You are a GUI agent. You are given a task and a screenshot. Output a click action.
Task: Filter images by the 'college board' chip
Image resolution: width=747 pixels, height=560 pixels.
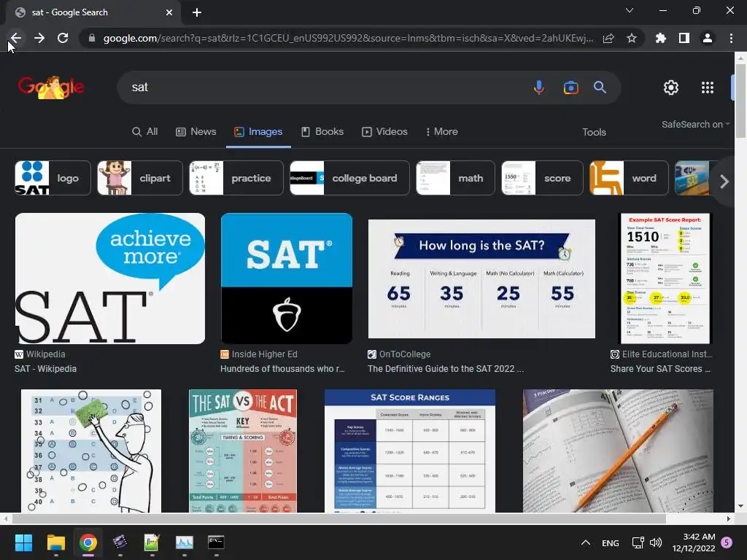[x=349, y=178]
